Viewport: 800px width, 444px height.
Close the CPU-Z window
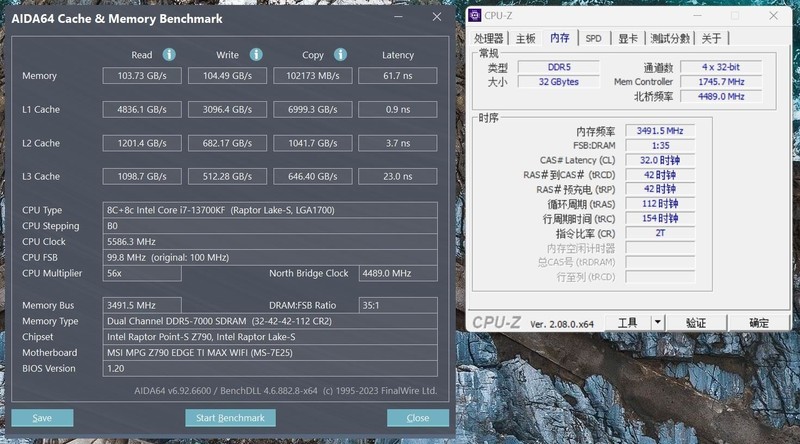[773, 16]
